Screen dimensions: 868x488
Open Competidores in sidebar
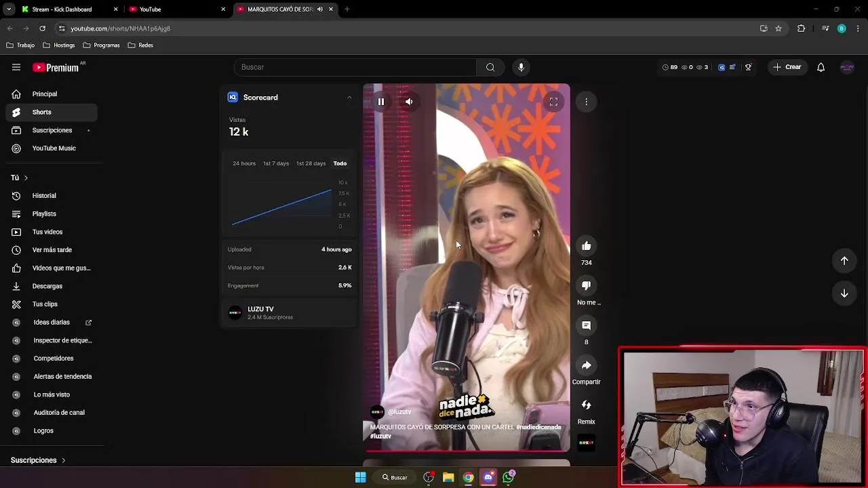[52, 359]
